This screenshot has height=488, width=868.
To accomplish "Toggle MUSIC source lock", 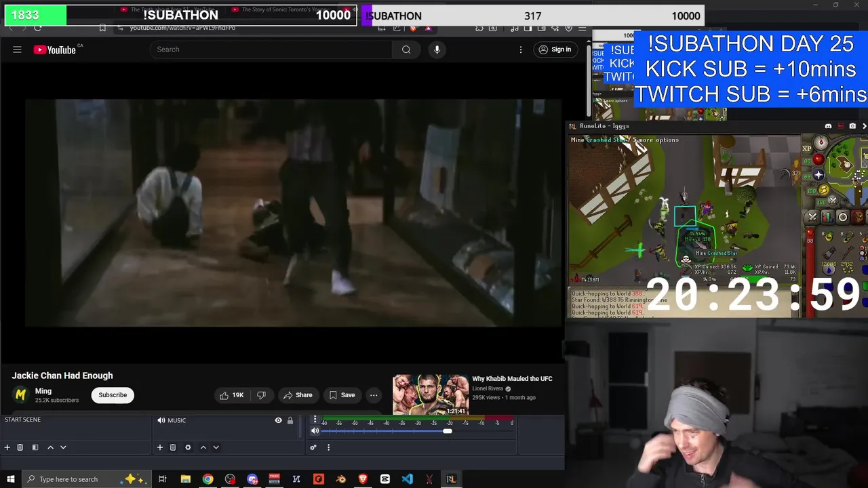I will [290, 420].
